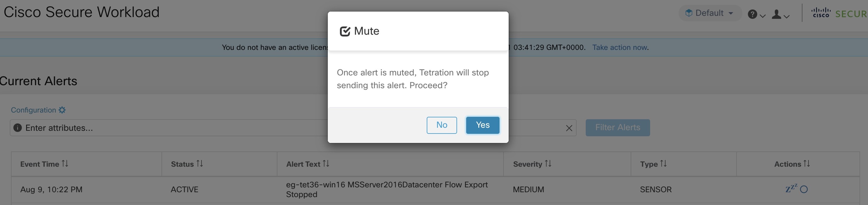This screenshot has height=205, width=868.
Task: Click the Cisco logo in header
Action: point(821,13)
